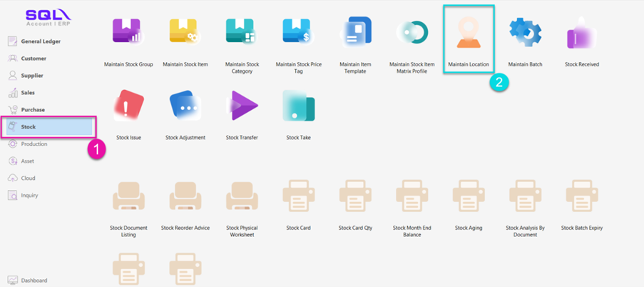Launch the Stock Issue icon

point(128,106)
